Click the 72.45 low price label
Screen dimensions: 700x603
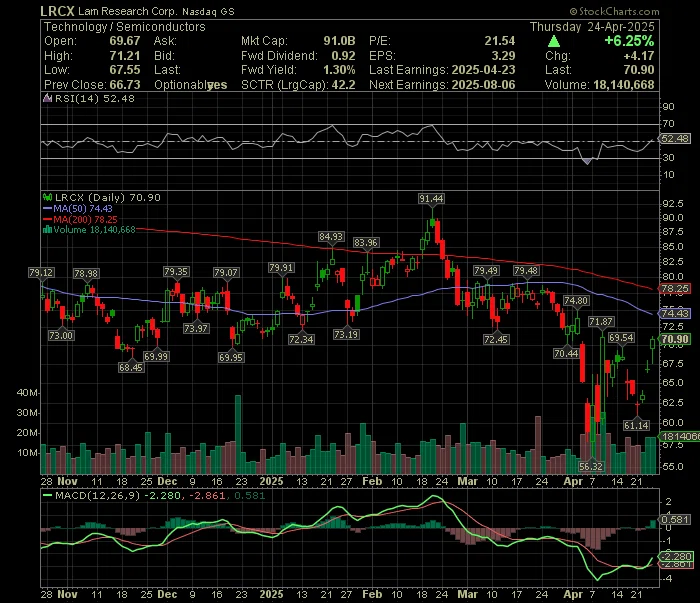tap(496, 340)
